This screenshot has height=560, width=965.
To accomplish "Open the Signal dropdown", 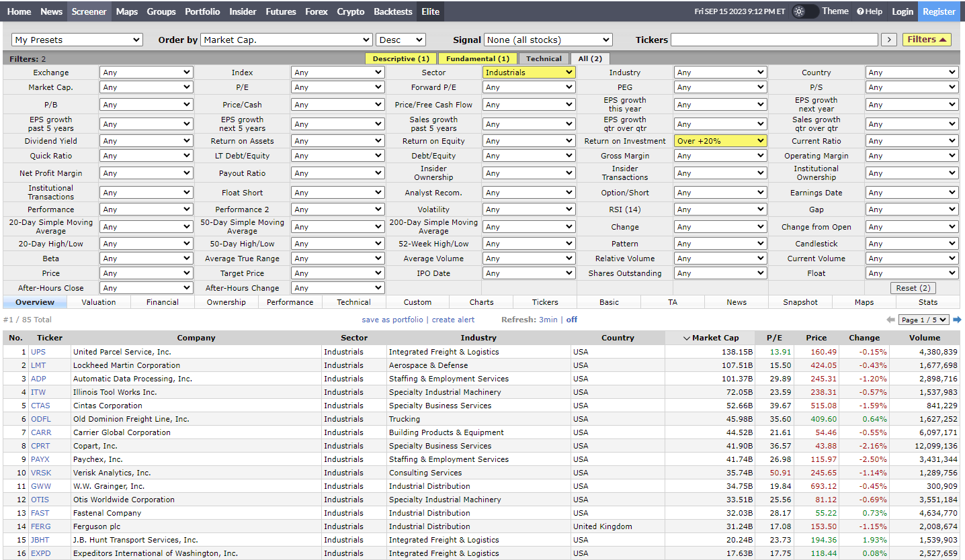I will point(548,40).
